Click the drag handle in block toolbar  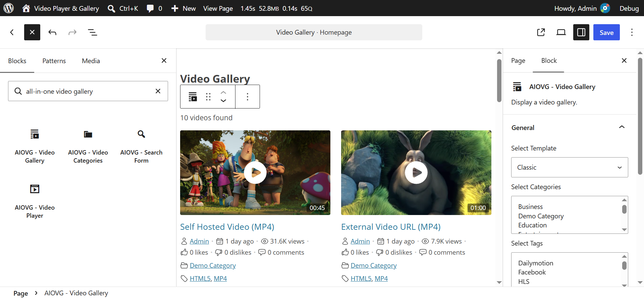208,97
